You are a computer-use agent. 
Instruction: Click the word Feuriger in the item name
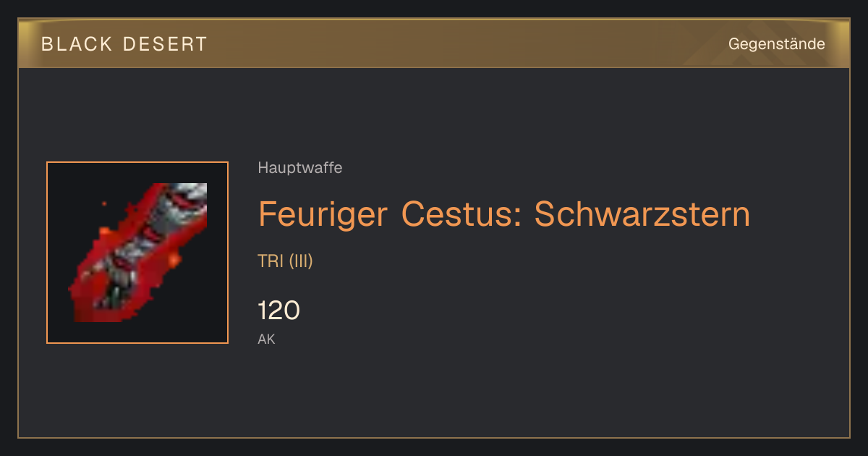point(324,214)
